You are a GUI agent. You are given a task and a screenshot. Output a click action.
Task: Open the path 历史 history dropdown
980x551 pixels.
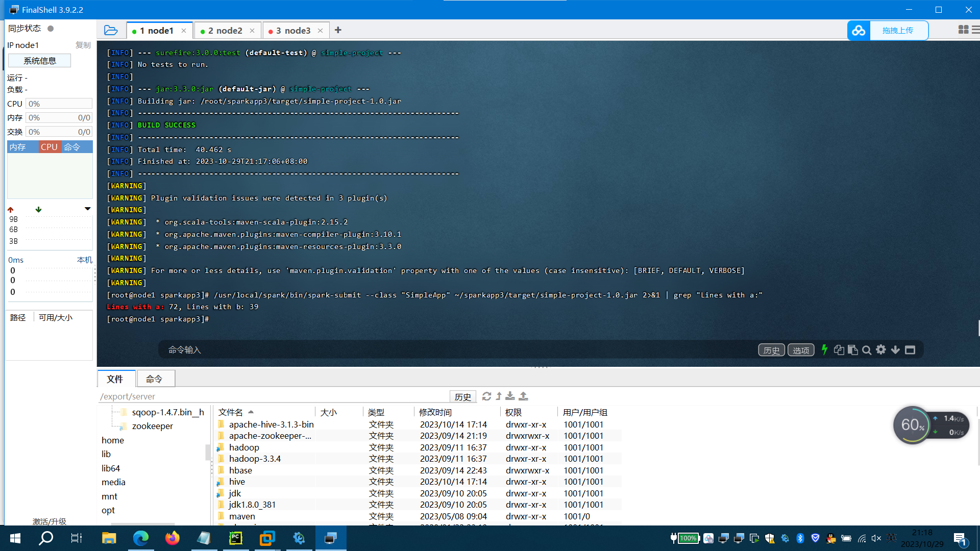tap(462, 396)
